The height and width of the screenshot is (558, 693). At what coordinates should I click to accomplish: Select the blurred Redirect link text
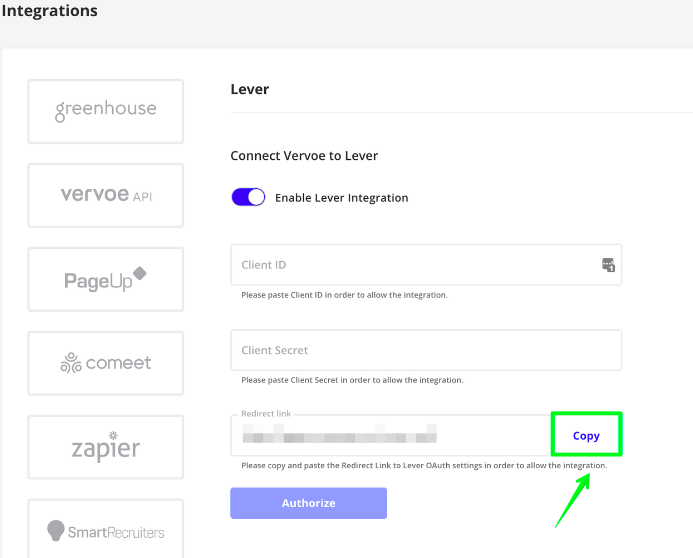point(339,433)
